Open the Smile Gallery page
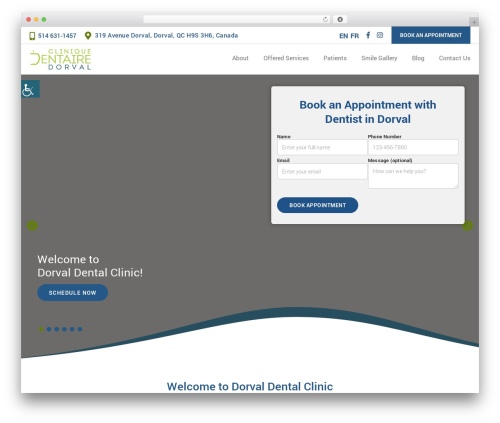Screen dimensions: 500x423 pyautogui.click(x=379, y=58)
